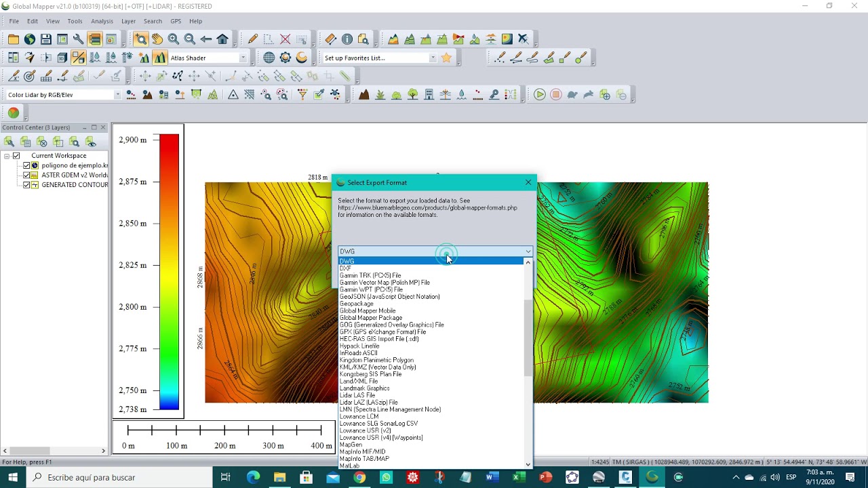Select the Measure ruler tool
Screen dimensions: 868x488
[x=330, y=39]
